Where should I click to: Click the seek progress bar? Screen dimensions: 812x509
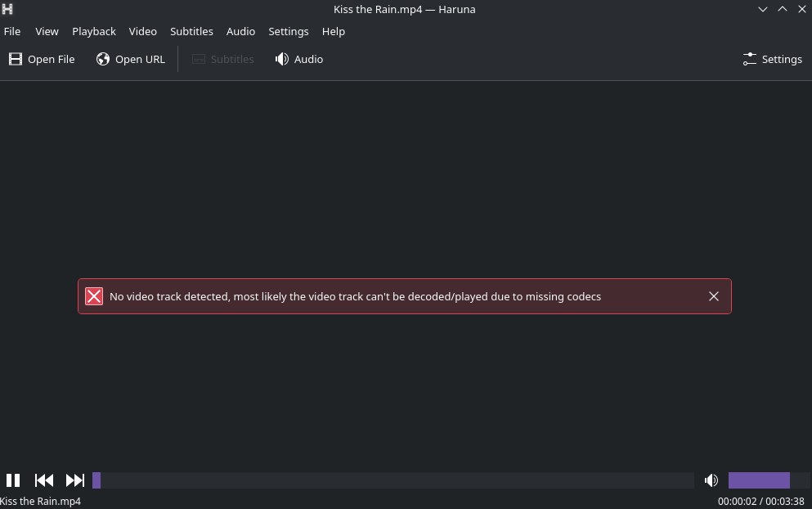click(393, 480)
